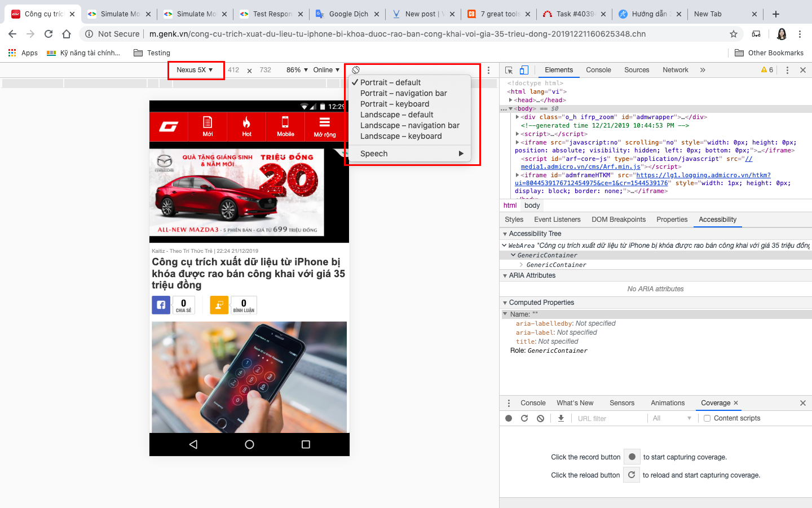Image resolution: width=812 pixels, height=508 pixels.
Task: Open the comments icon button
Action: (x=219, y=305)
